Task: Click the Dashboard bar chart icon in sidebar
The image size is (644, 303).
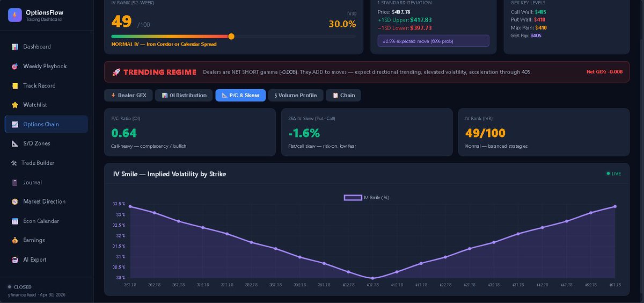Action: tap(15, 47)
